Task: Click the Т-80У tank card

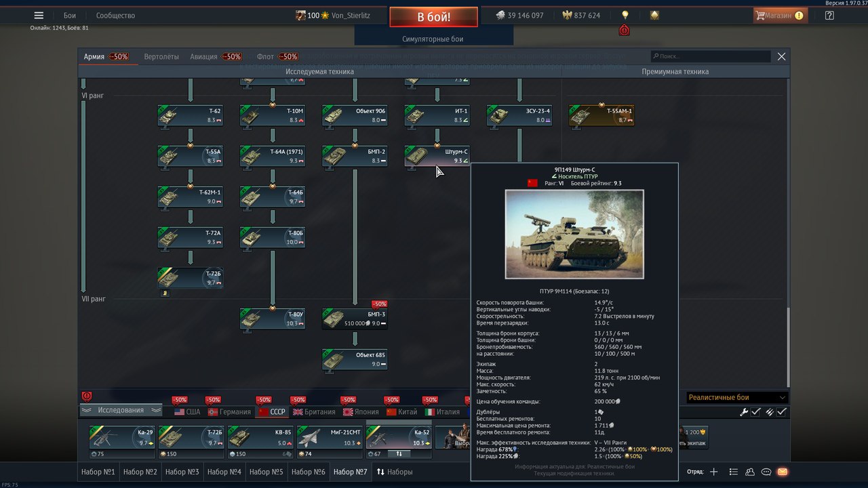Action: click(273, 319)
